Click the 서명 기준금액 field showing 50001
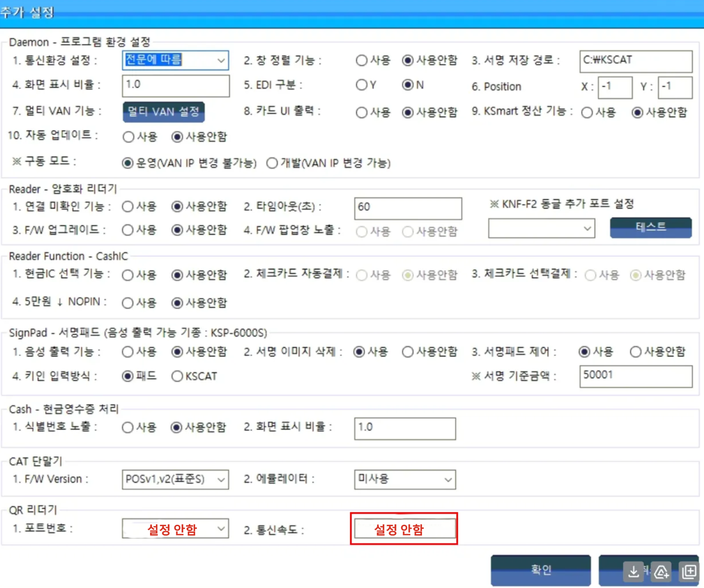 point(636,376)
